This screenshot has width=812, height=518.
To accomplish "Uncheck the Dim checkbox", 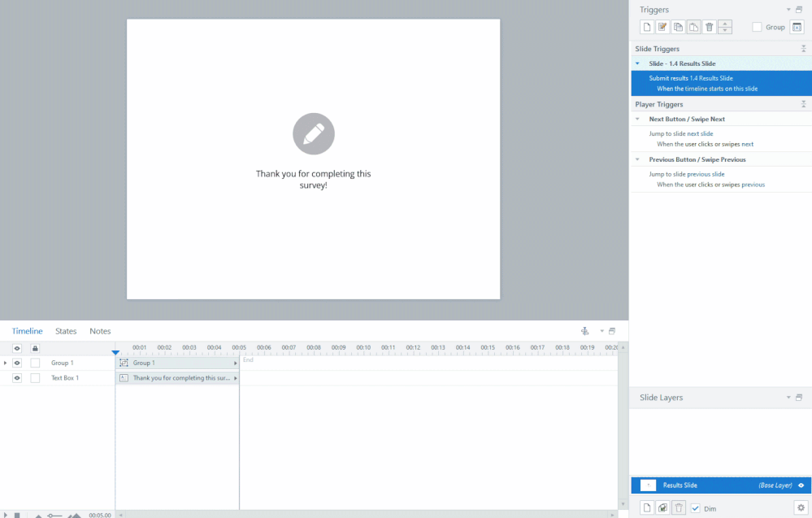I will (x=696, y=509).
